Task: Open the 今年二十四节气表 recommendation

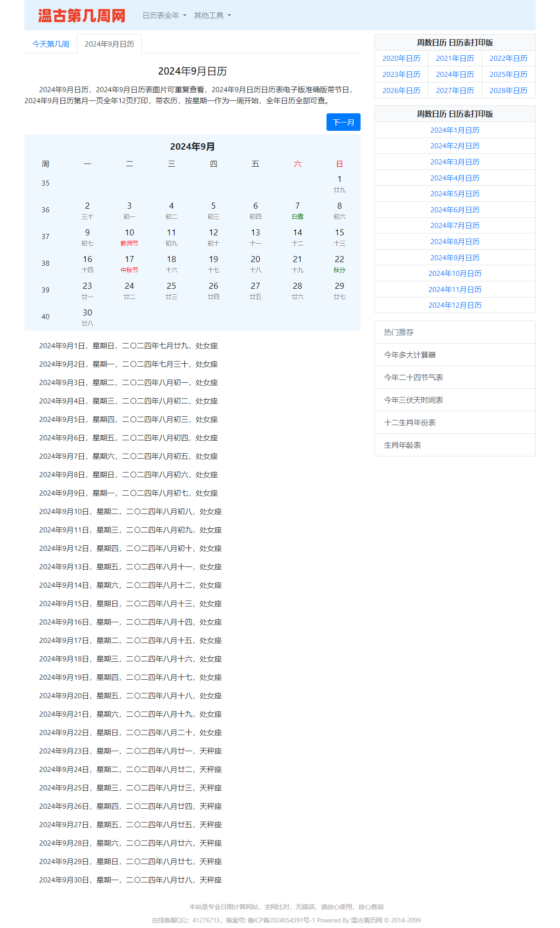Action: click(x=413, y=378)
